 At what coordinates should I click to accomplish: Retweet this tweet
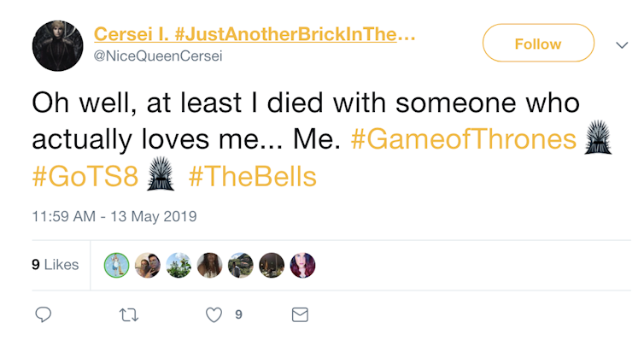pyautogui.click(x=129, y=315)
